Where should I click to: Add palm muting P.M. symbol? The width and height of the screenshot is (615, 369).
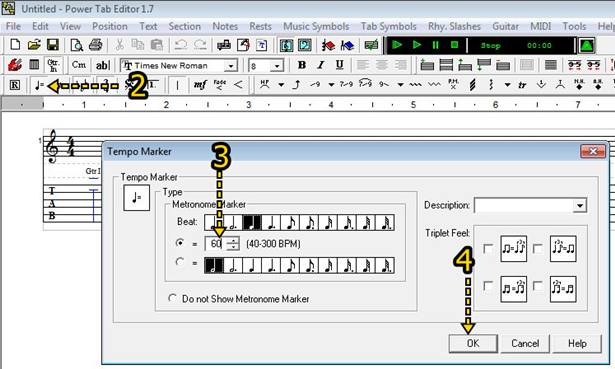[453, 84]
